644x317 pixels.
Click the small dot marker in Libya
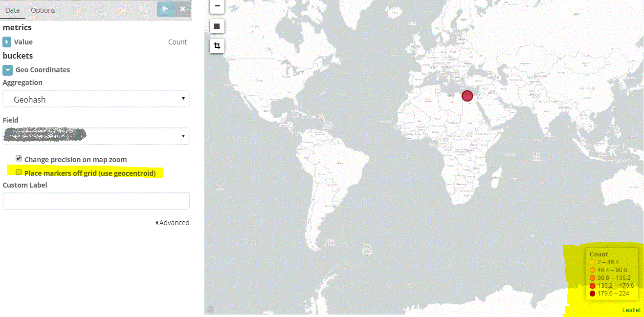449,96
